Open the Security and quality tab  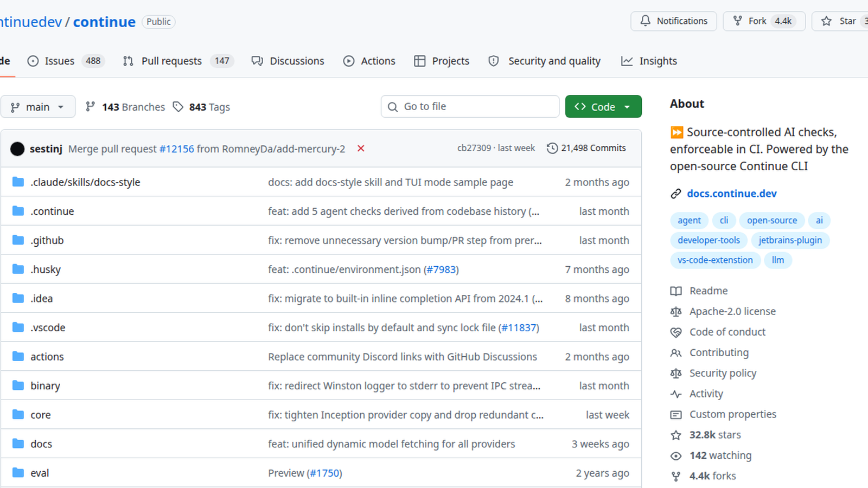coord(545,61)
